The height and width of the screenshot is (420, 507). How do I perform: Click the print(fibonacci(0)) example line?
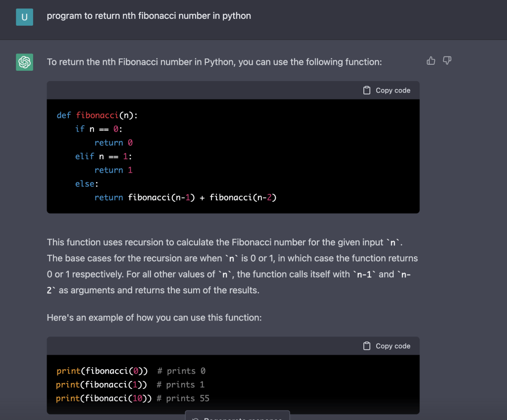(102, 371)
